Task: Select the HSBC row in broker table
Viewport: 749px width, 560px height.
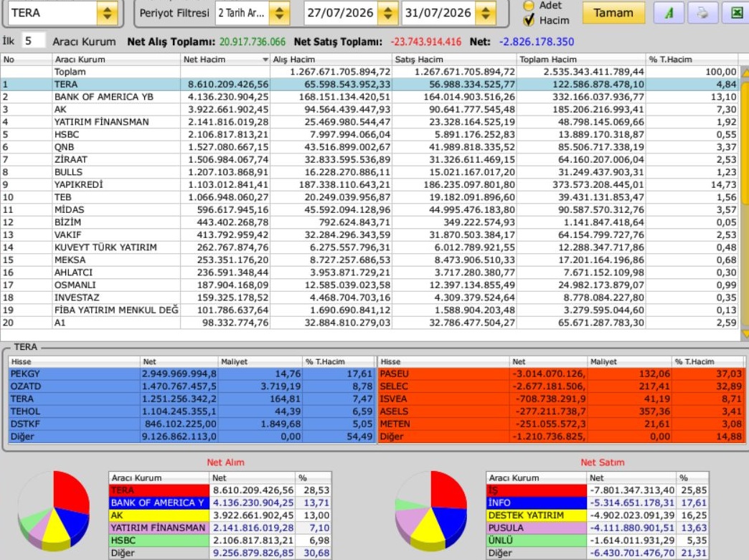Action: 369,135
